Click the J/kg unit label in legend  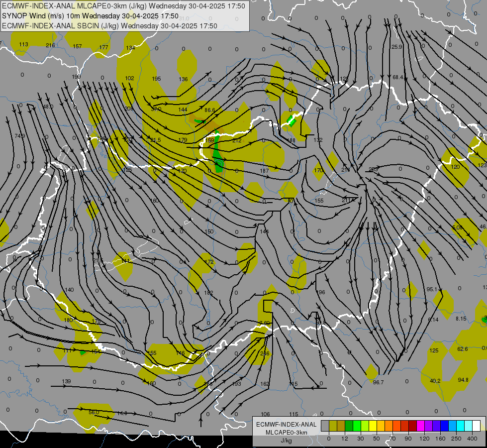coord(286,441)
